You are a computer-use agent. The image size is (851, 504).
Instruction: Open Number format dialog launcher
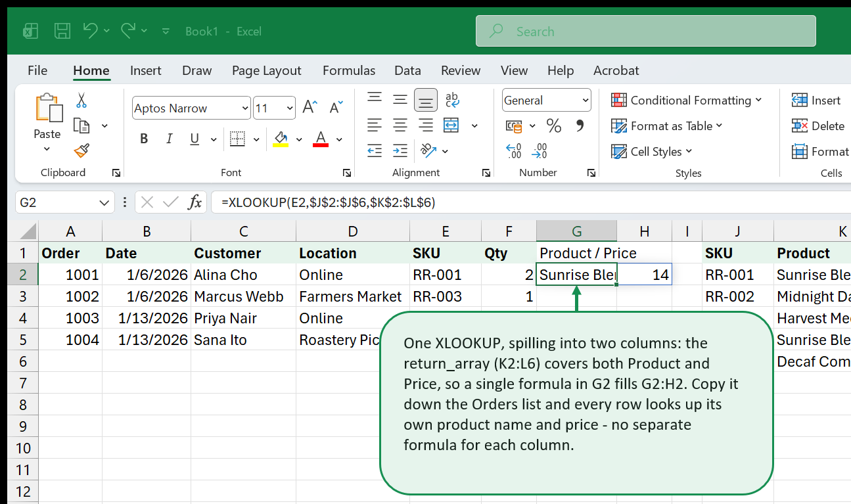(591, 173)
